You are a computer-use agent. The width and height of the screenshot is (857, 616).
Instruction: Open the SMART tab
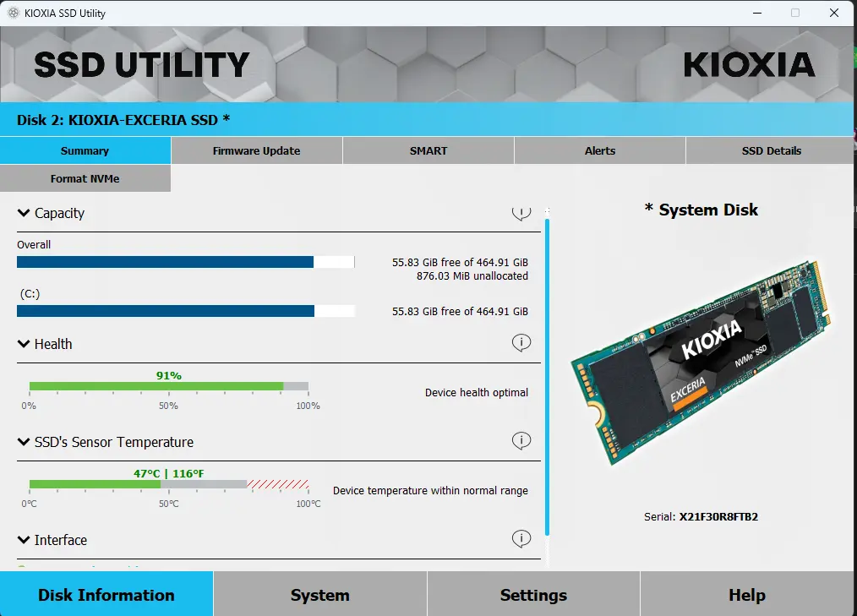(428, 150)
